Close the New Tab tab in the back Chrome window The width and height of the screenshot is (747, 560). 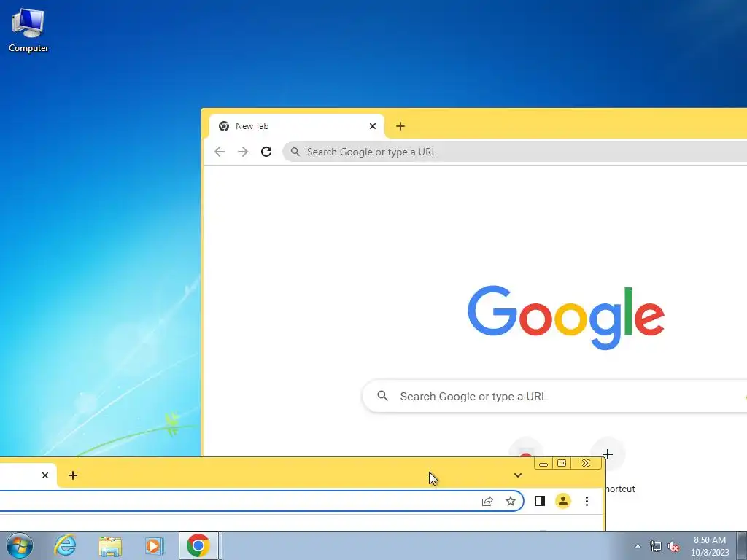point(373,126)
